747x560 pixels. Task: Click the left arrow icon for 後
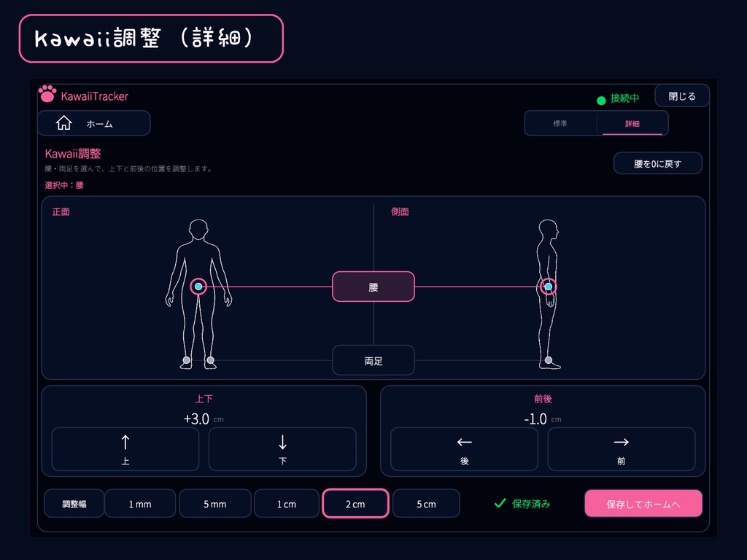[x=465, y=442]
